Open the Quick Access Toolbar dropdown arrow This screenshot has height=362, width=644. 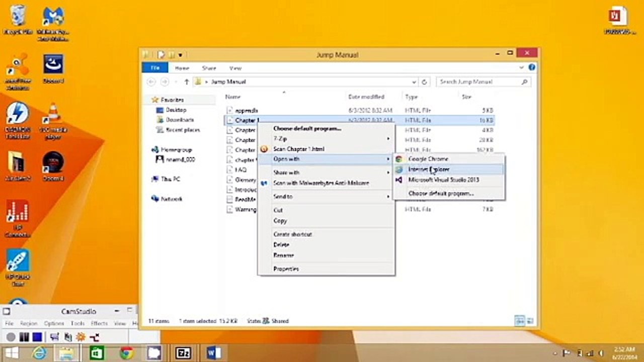(x=180, y=54)
